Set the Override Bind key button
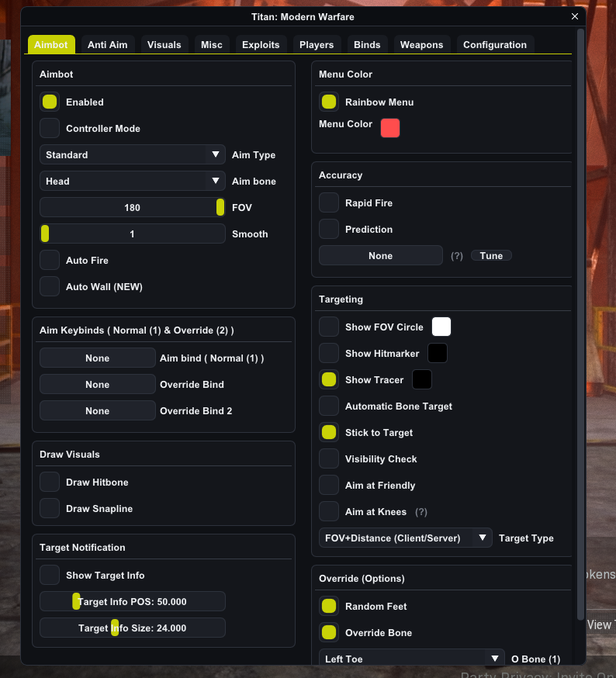 tap(97, 385)
